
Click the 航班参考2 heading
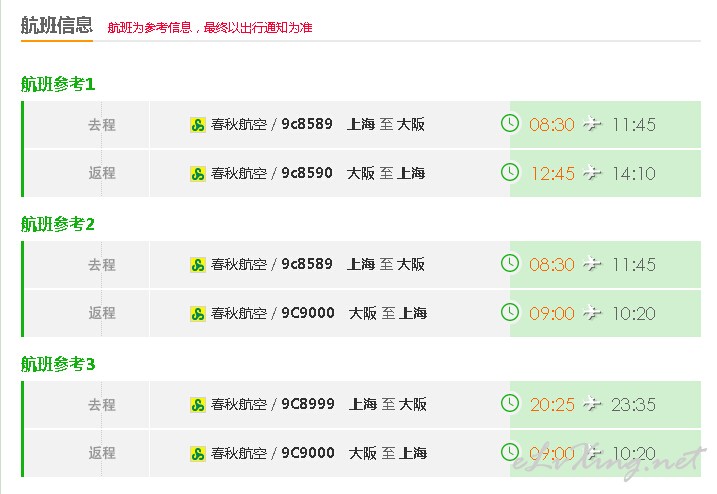coord(57,224)
